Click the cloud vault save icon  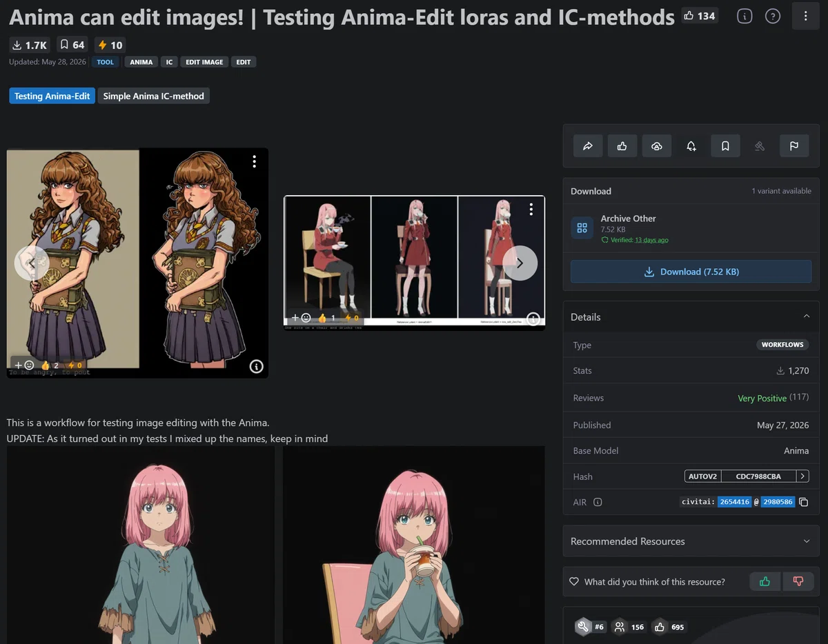click(x=657, y=146)
